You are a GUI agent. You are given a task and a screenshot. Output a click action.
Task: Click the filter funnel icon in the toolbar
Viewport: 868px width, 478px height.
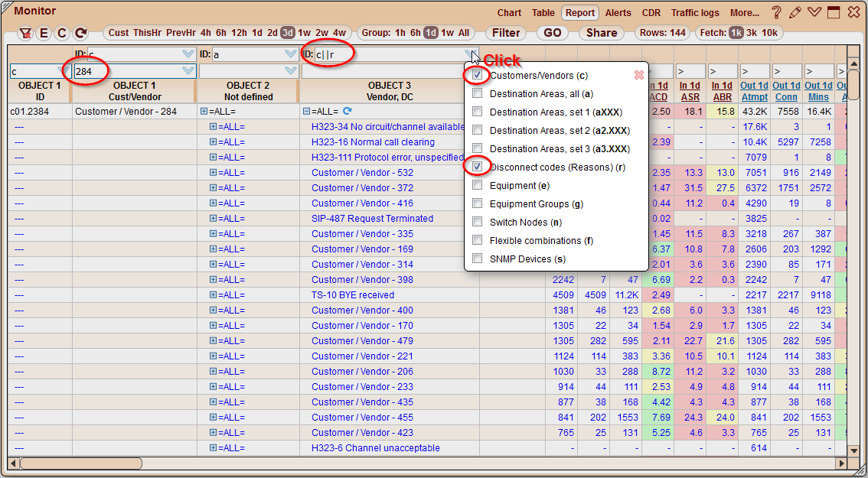click(x=25, y=34)
